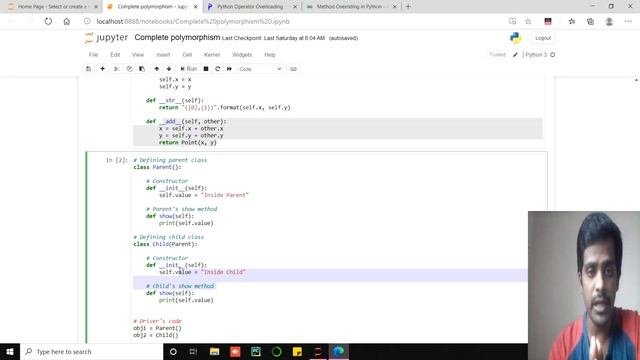Open the browser profile icon
Image resolution: width=640 pixels, height=360 pixels.
pyautogui.click(x=609, y=21)
